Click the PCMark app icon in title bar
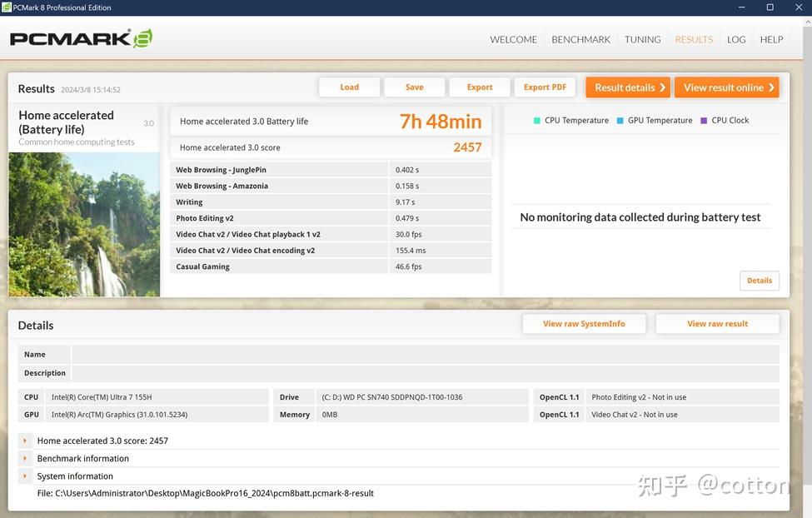Image resolution: width=812 pixels, height=518 pixels. (6, 7)
